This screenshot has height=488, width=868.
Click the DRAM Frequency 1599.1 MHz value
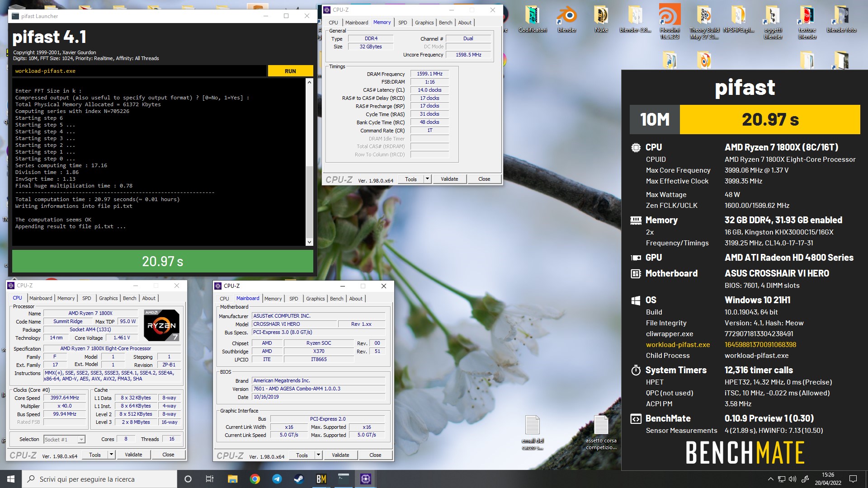[429, 74]
